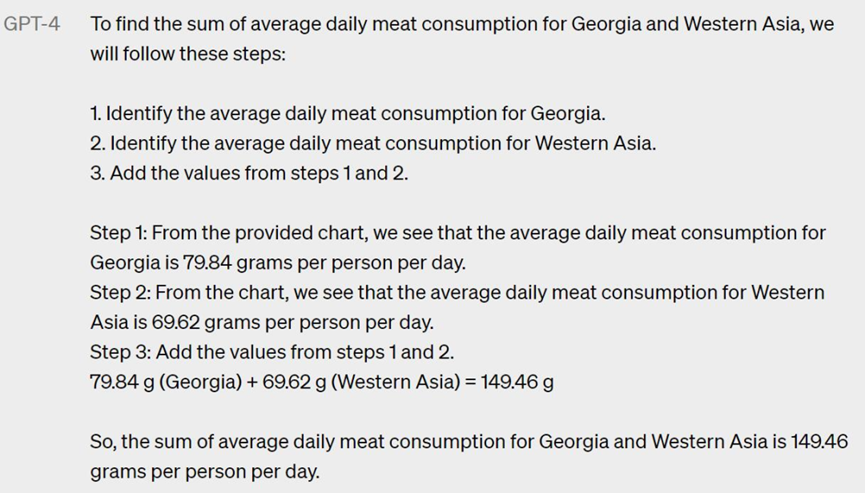The width and height of the screenshot is (865, 493).
Task: Click the 'Step 2:' label
Action: tap(120, 292)
